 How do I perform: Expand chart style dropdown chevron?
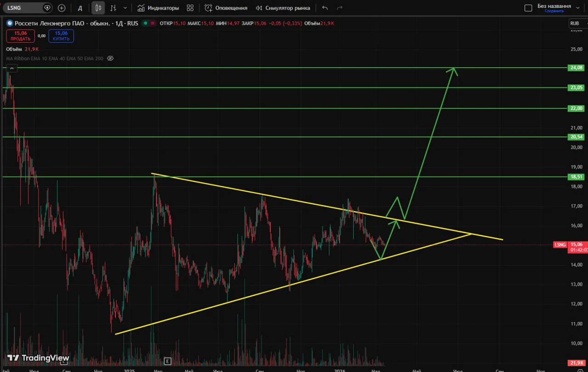tap(125, 8)
